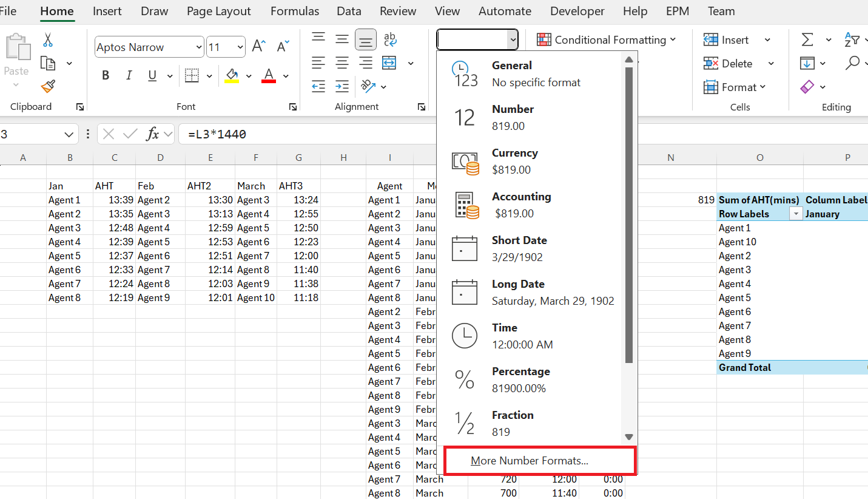868x499 pixels.
Task: Apply the red Font Color
Action: [269, 76]
